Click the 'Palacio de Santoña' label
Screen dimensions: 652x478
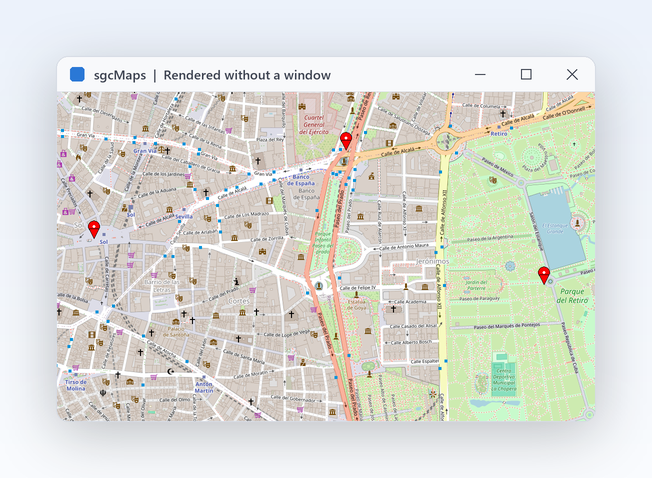pyautogui.click(x=176, y=332)
